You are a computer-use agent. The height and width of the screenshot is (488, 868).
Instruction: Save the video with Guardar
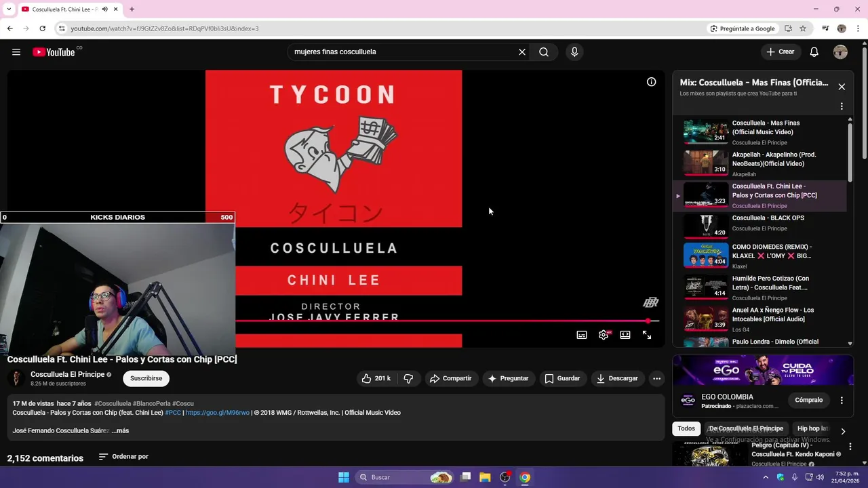562,378
